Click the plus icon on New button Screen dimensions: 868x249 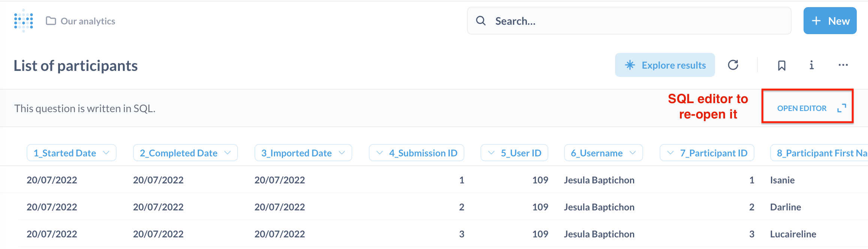(x=816, y=21)
